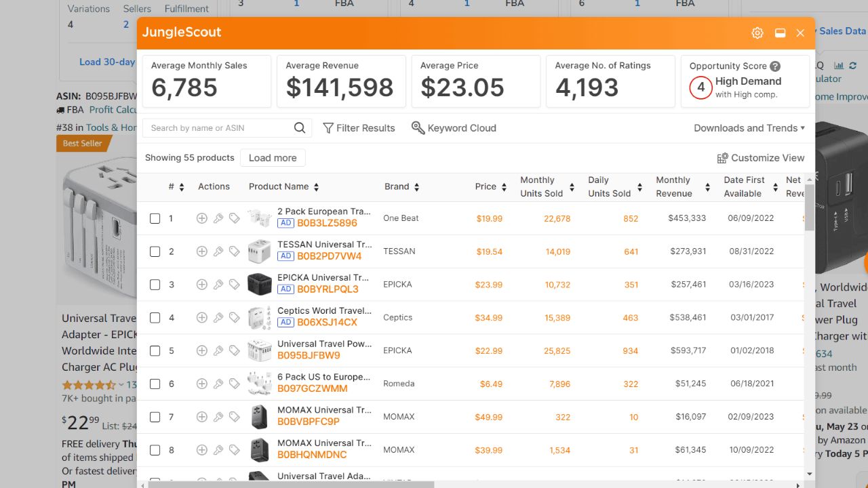Tag the One Beat product row
This screenshot has height=488, width=868.
pyautogui.click(x=234, y=218)
